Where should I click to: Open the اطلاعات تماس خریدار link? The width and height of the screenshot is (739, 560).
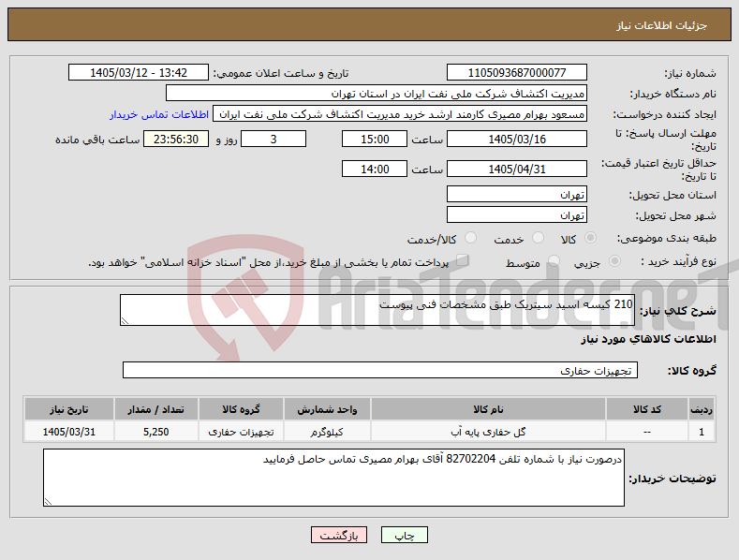(x=159, y=114)
